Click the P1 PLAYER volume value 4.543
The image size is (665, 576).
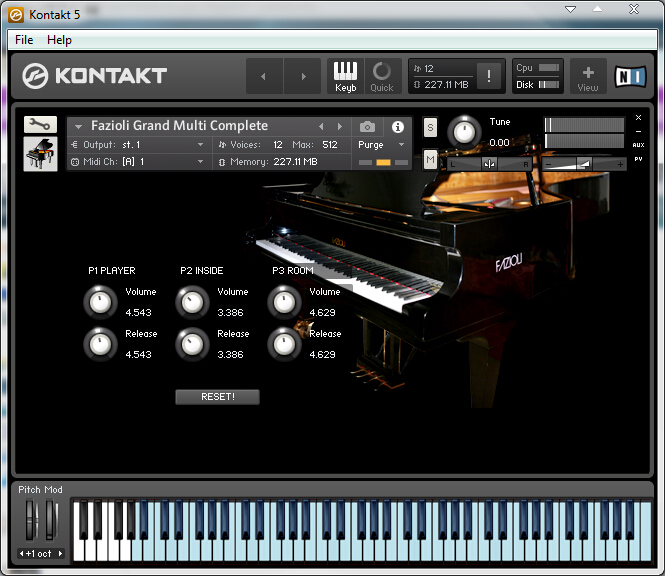pos(138,313)
